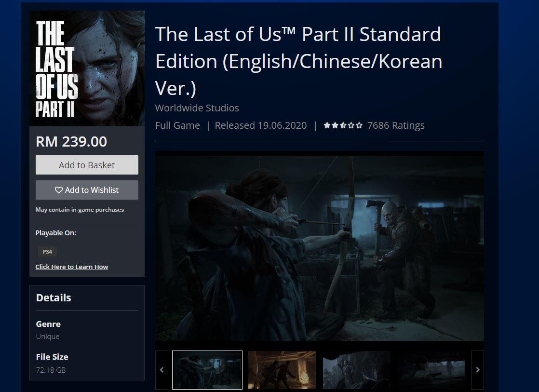This screenshot has width=539, height=392.
Task: Select the PS4 platform badge
Action: pyautogui.click(x=47, y=252)
